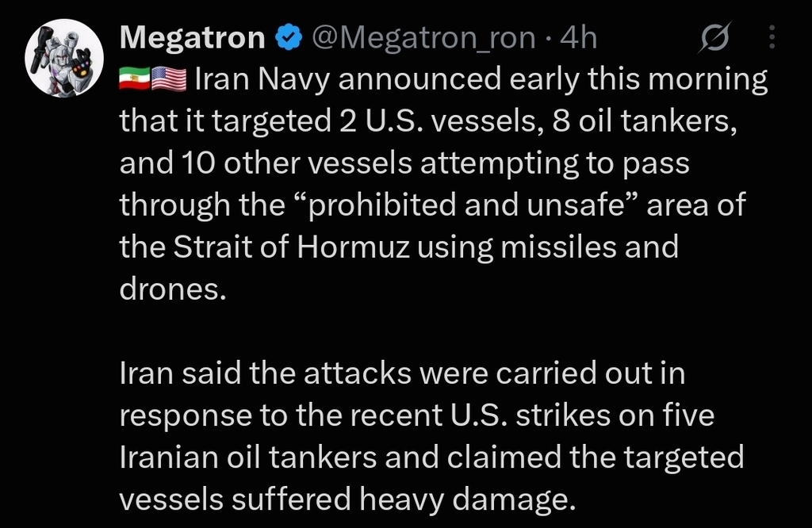Visit the @Megatron_ron handle link
This screenshot has height=528, width=812.
click(x=423, y=38)
